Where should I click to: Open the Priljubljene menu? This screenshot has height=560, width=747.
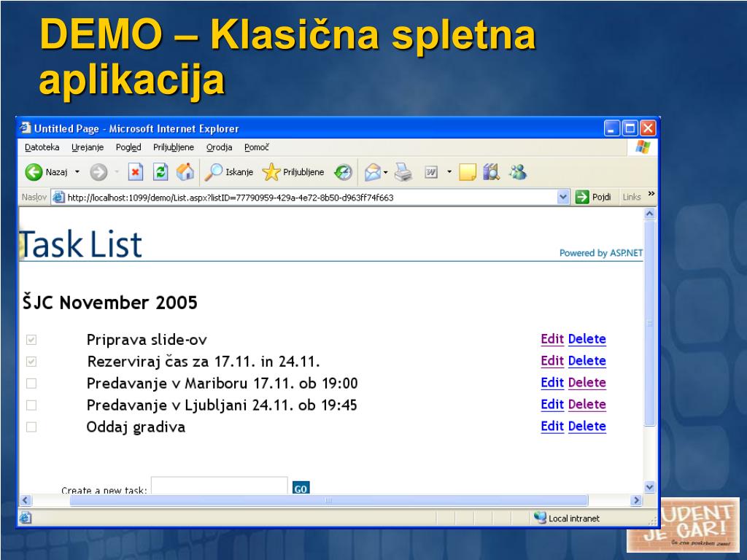point(174,147)
